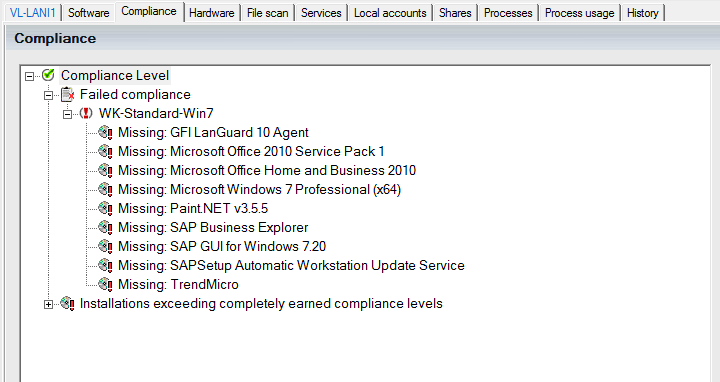Select Missing: Microsoft Windows 7 Professional (x64)
This screenshot has height=382, width=720.
(259, 190)
